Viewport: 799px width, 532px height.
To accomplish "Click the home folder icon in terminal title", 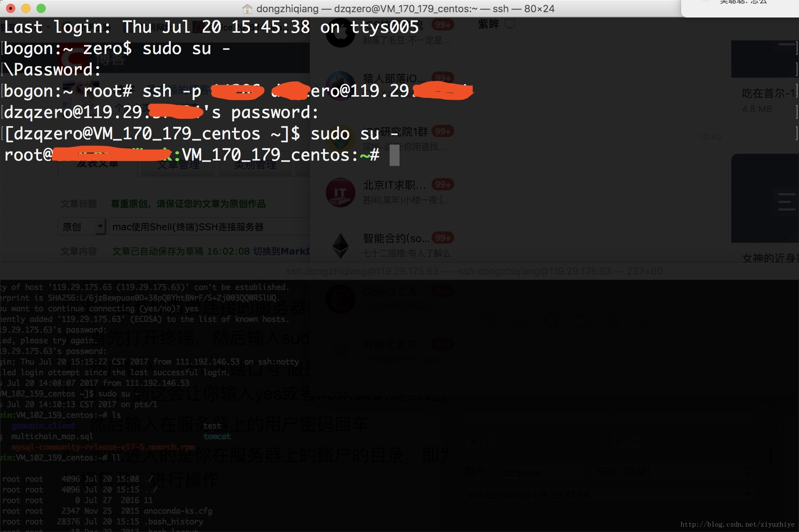I will pyautogui.click(x=247, y=9).
